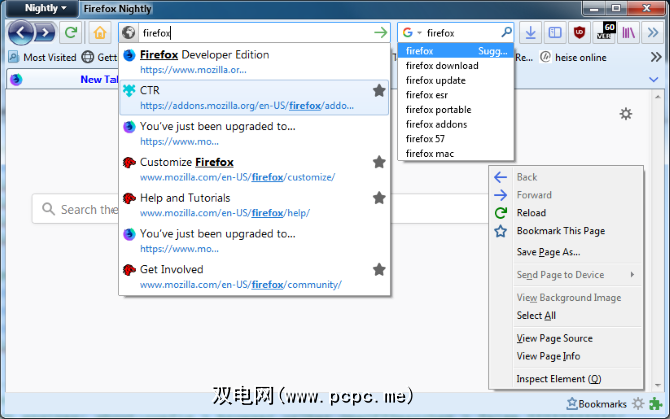Choose firefox esr suggestion
Image resolution: width=670 pixels, height=419 pixels.
click(x=455, y=95)
